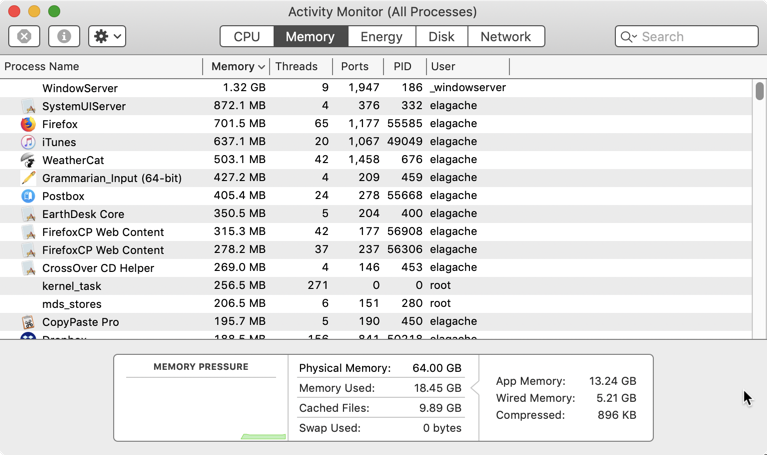Click the Firefox app icon
Image resolution: width=767 pixels, height=455 pixels.
coord(28,124)
